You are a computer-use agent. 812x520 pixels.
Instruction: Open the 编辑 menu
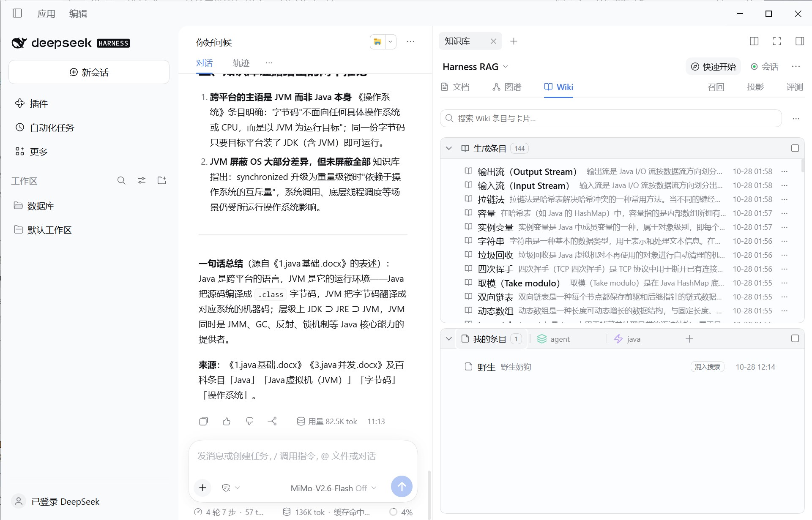click(x=78, y=14)
